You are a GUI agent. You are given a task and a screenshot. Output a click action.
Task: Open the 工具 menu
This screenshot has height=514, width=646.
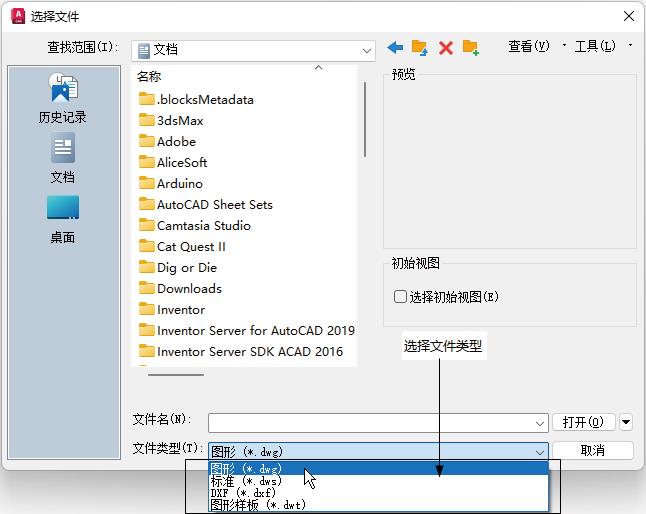594,46
